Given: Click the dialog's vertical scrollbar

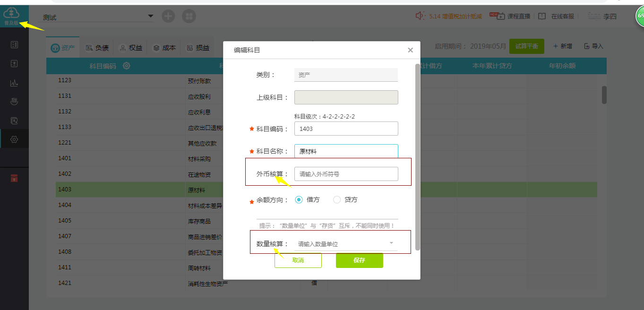Looking at the screenshot, I should click(417, 156).
